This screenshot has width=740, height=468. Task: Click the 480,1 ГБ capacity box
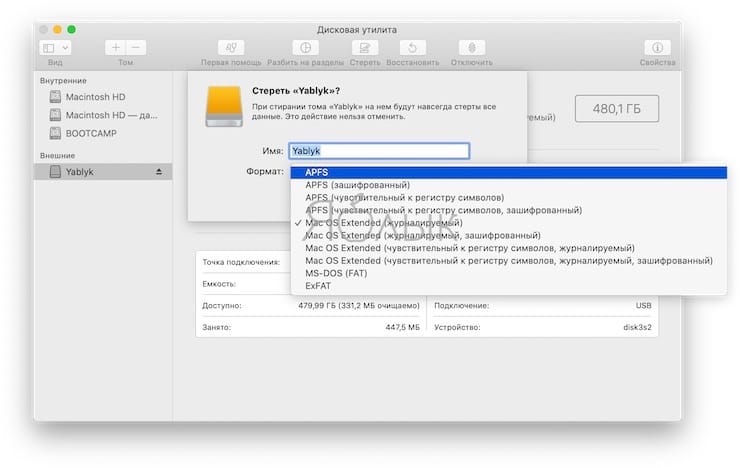616,109
